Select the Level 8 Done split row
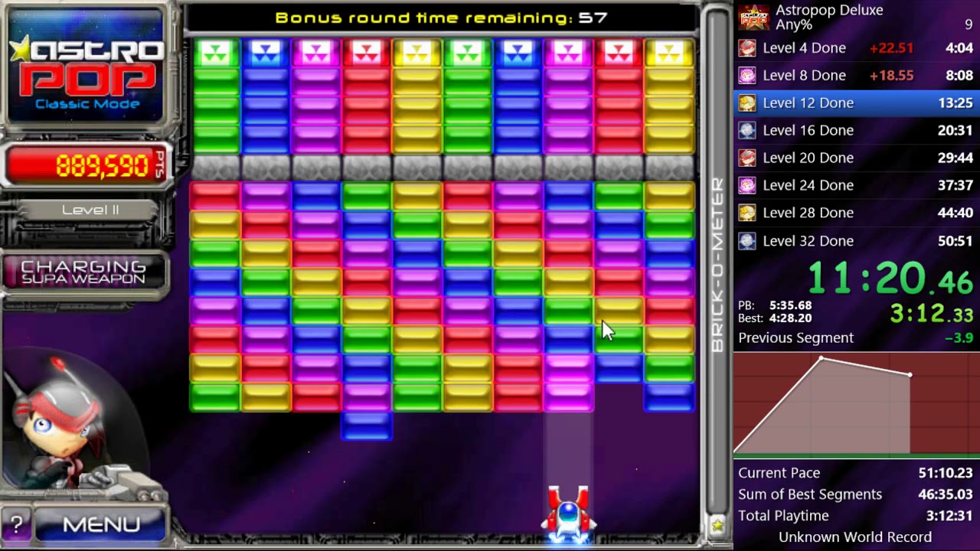Viewport: 980px width, 551px height. (x=857, y=75)
